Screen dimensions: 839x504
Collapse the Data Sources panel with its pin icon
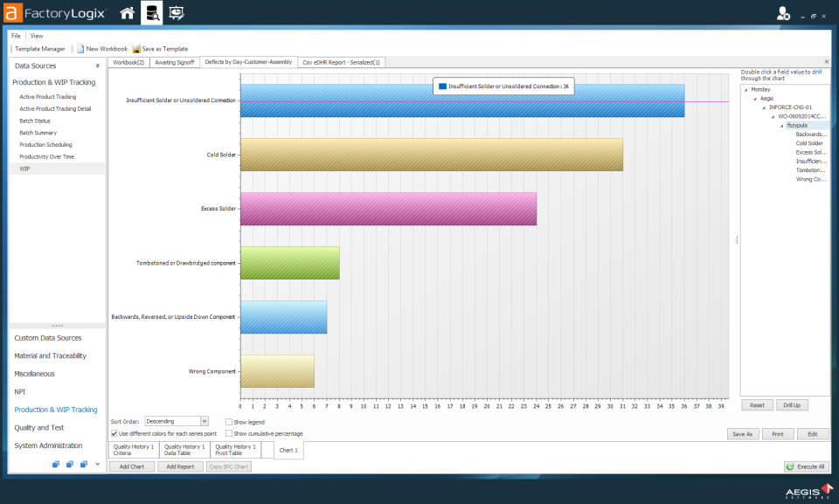pos(97,66)
